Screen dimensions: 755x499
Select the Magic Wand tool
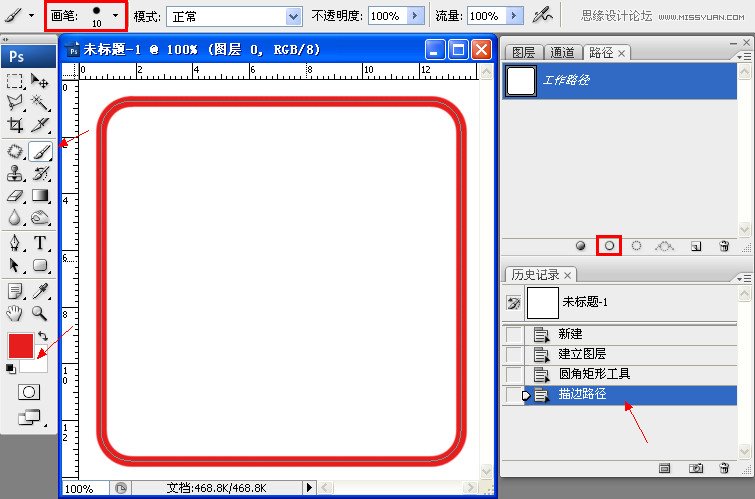pos(40,102)
